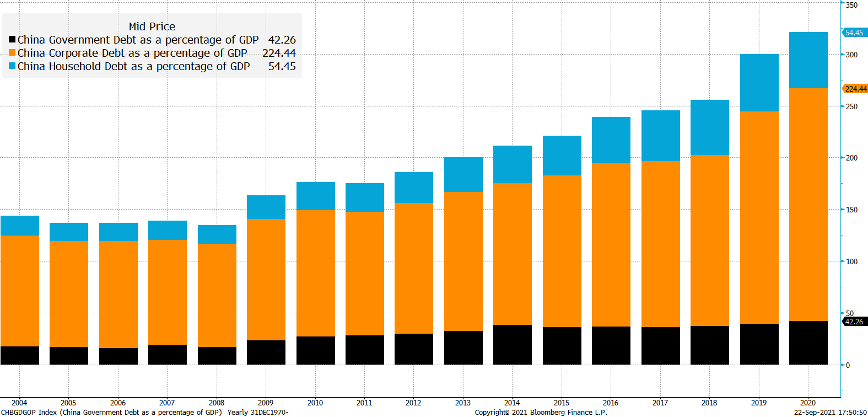This screenshot has width=868, height=417.
Task: Click the 42.26 value in the legend
Action: 282,40
